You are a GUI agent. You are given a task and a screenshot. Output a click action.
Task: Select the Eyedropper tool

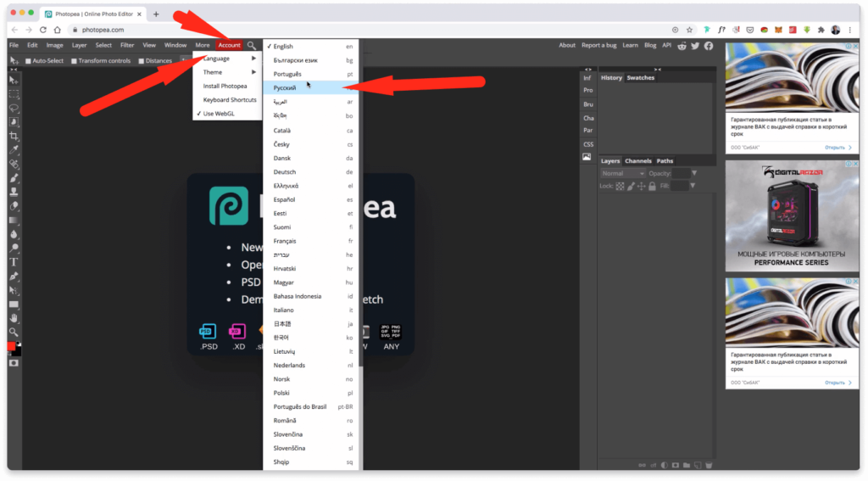point(14,150)
